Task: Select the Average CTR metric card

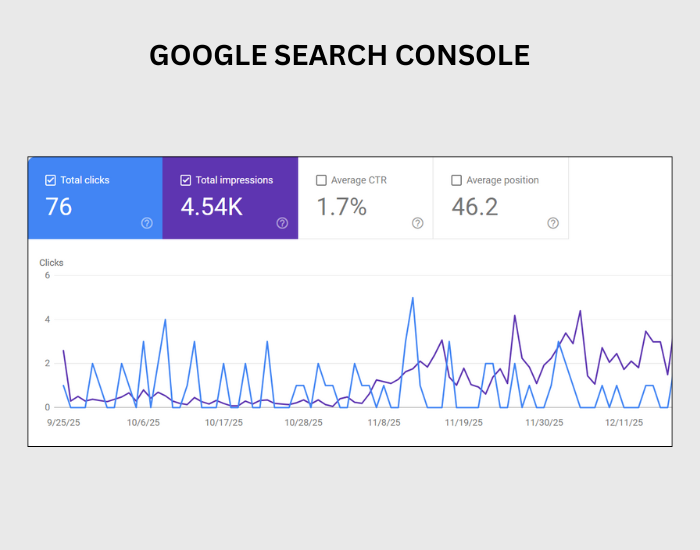Action: coord(365,198)
